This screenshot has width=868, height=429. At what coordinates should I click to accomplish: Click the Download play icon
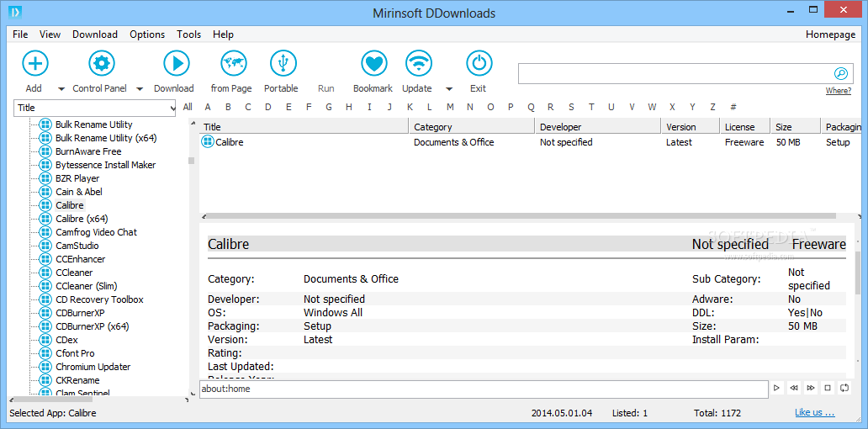point(177,63)
